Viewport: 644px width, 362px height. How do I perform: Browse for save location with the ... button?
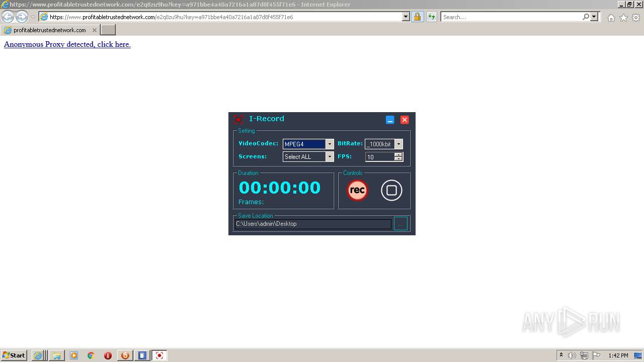pos(400,224)
